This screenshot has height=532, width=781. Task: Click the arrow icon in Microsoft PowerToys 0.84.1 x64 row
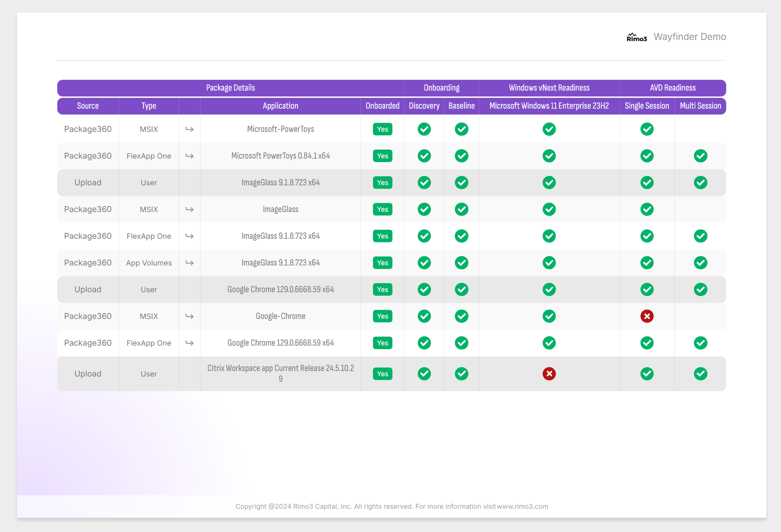(189, 156)
